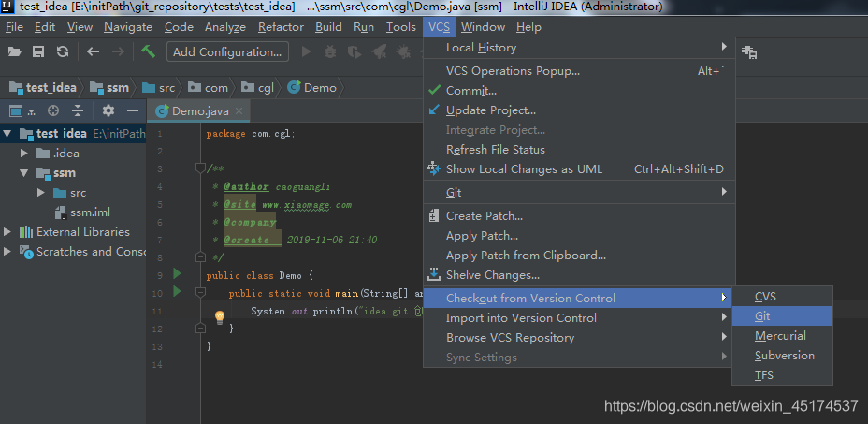Image resolution: width=868 pixels, height=424 pixels.
Task: Open Project panel gear settings
Action: (108, 110)
